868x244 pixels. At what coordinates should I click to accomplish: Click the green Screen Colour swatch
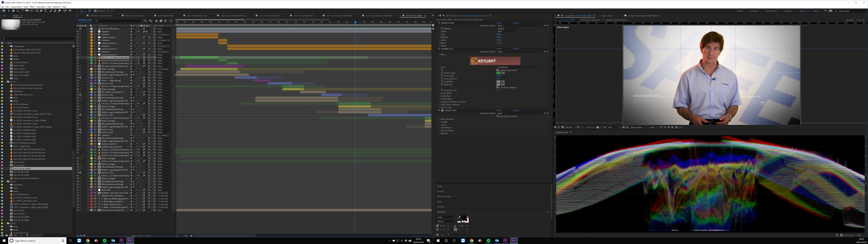(x=498, y=73)
